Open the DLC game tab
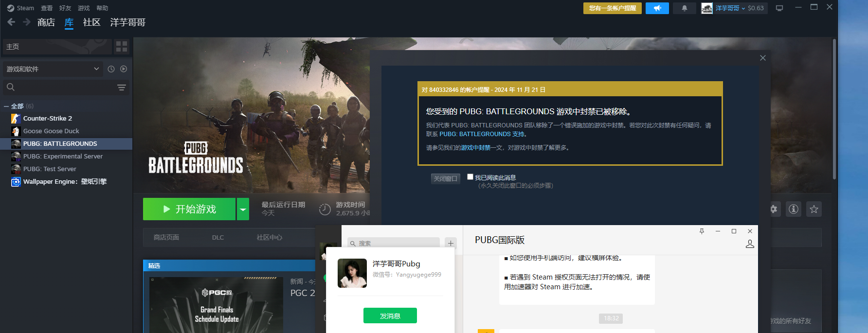Viewport: 868px width, 333px height. [218, 237]
